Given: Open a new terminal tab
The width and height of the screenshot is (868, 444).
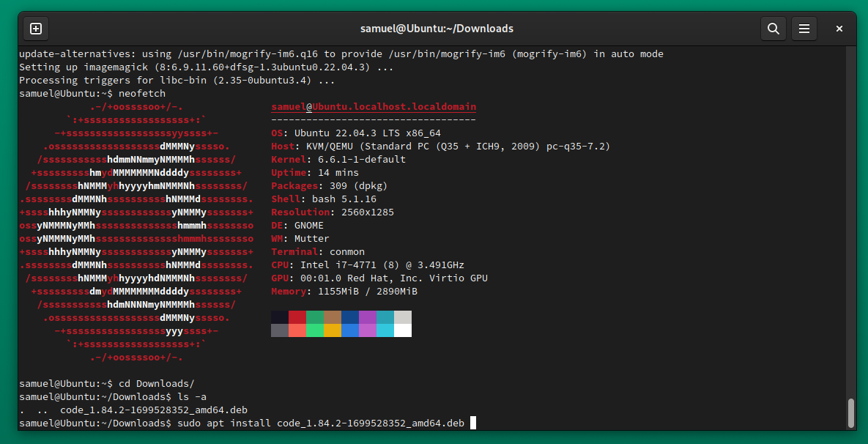Looking at the screenshot, I should [36, 29].
